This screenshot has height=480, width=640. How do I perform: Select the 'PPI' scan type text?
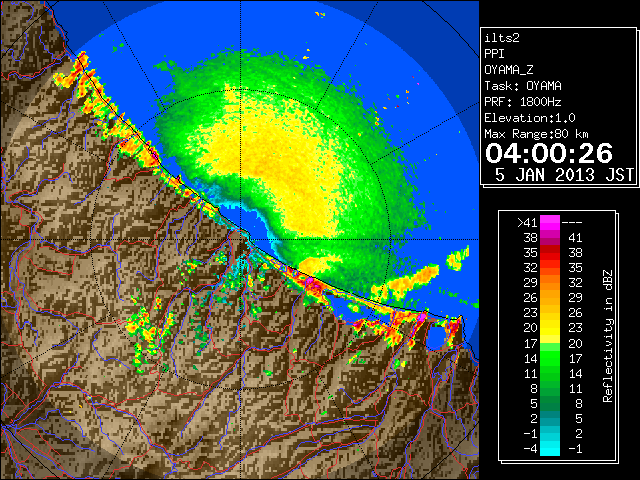coord(494,54)
